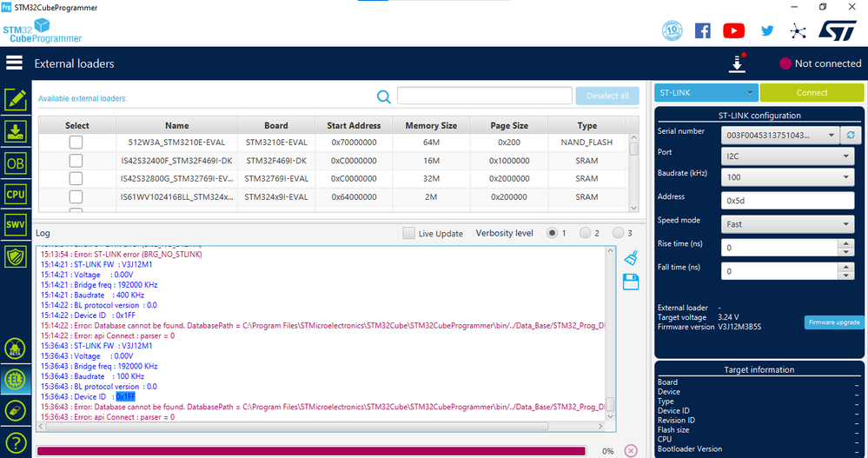
Task: Decrease the Fall time value
Action: click(x=846, y=275)
